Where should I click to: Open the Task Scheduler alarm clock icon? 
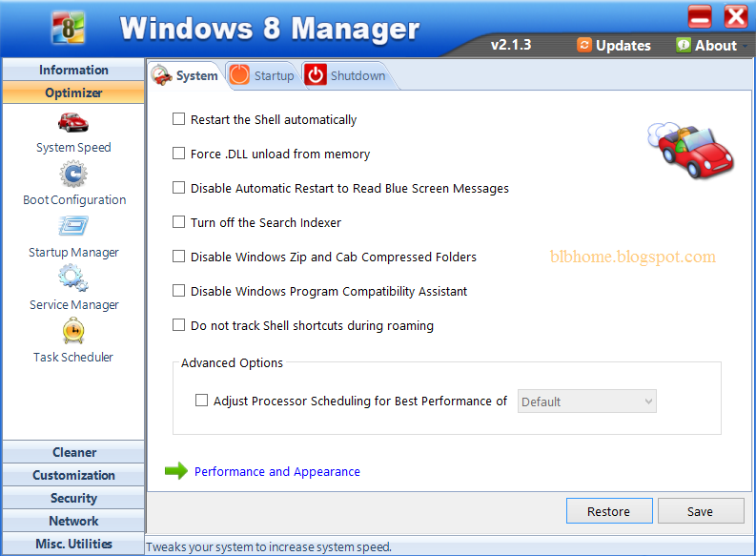73,330
